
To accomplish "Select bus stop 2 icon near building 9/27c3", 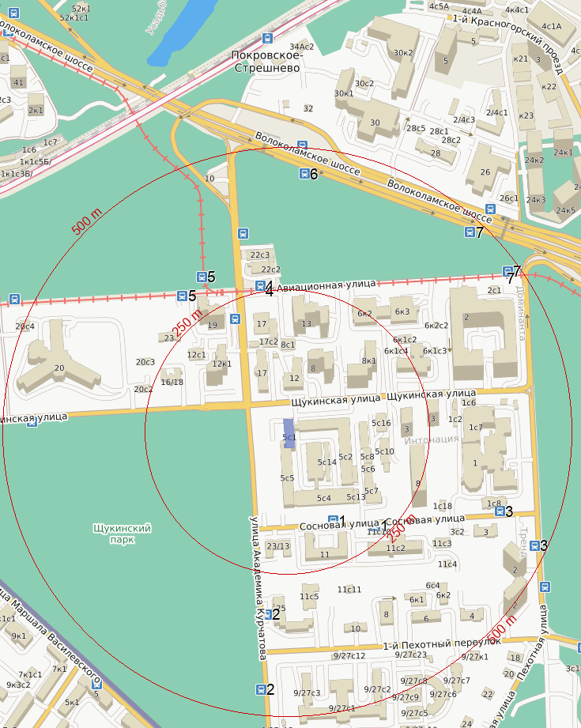I will [261, 689].
